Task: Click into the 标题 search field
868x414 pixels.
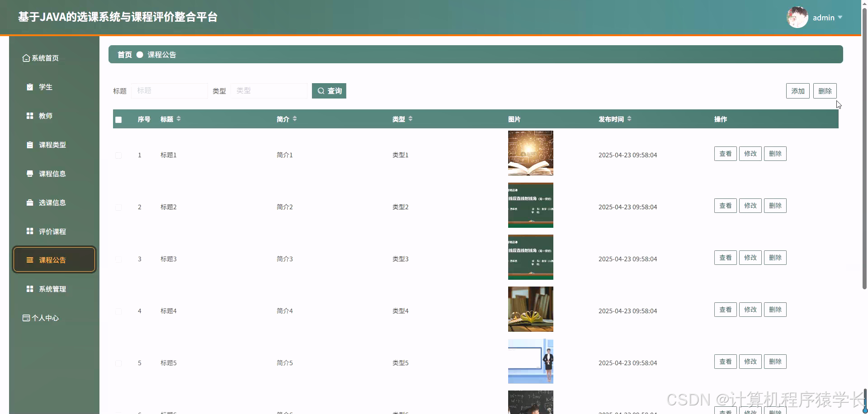Action: click(169, 91)
